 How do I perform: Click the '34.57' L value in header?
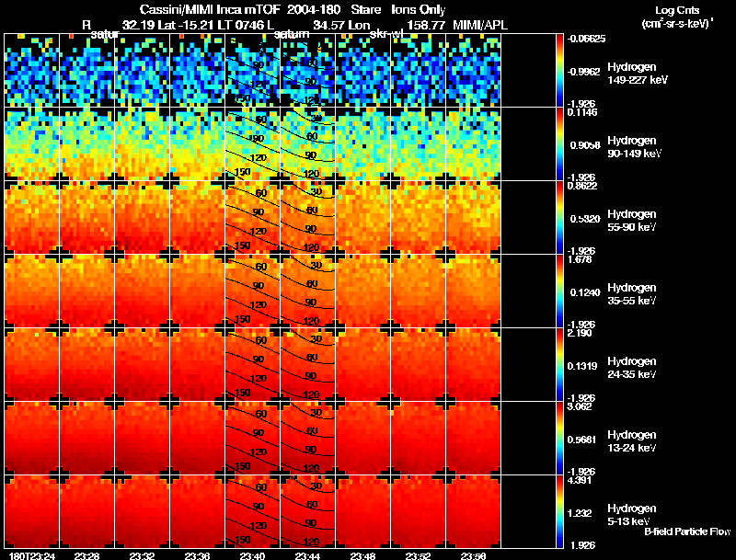pyautogui.click(x=328, y=25)
